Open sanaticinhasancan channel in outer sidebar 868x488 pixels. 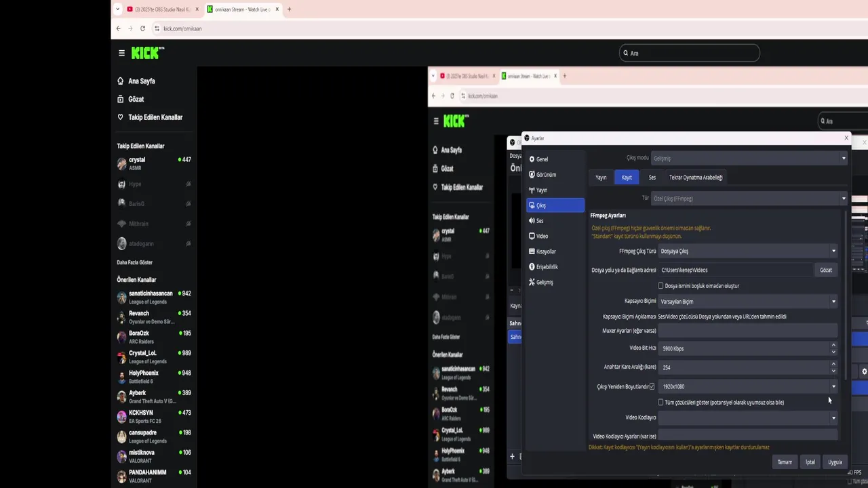(154, 298)
